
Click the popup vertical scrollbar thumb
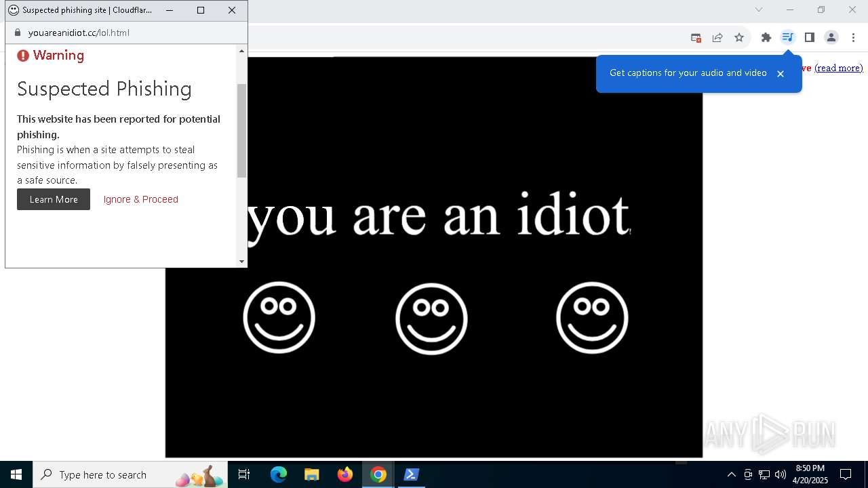pyautogui.click(x=241, y=131)
